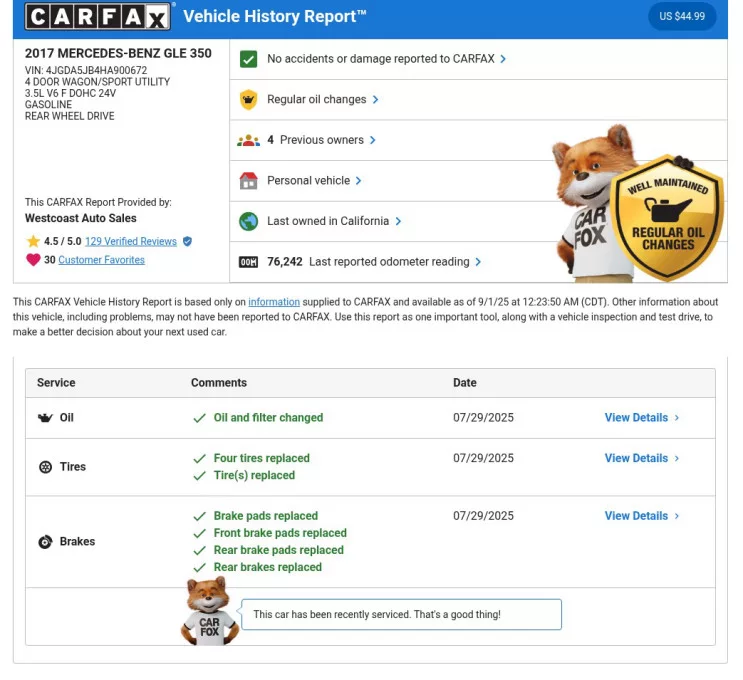The height and width of the screenshot is (680, 743).
Task: Open the 'information' link in disclaimer text
Action: pyautogui.click(x=274, y=302)
